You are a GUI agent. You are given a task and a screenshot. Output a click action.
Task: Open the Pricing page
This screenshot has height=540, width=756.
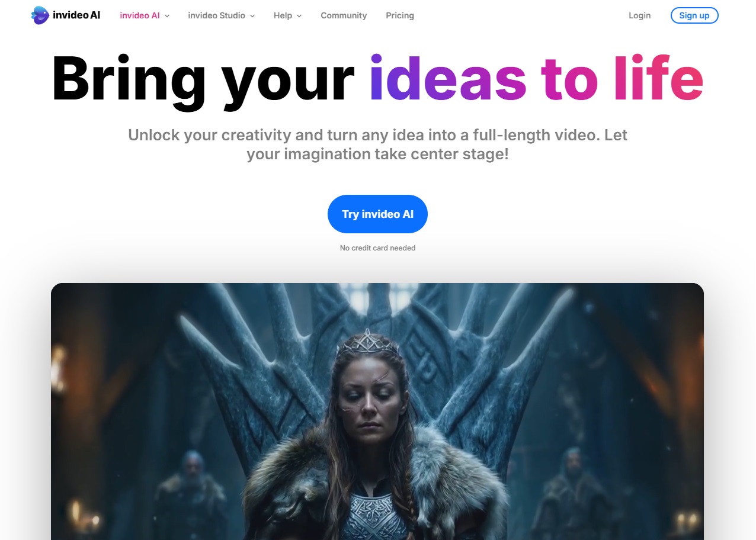click(400, 15)
